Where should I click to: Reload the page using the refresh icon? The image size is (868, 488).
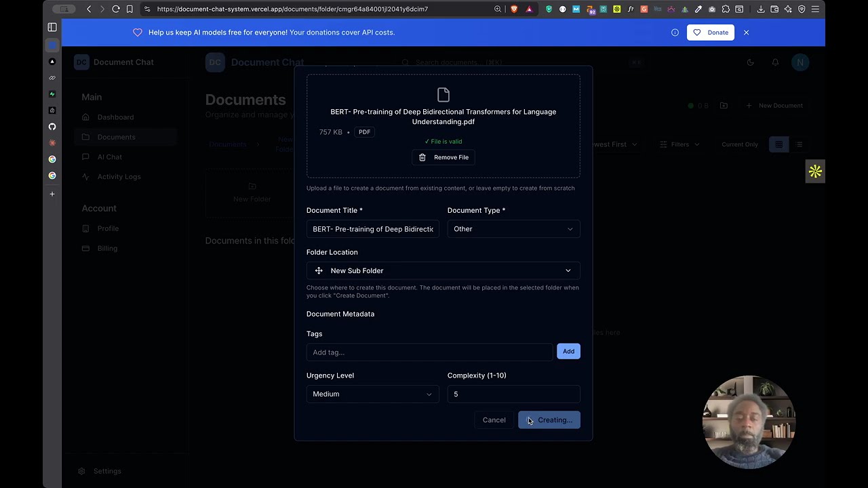115,9
